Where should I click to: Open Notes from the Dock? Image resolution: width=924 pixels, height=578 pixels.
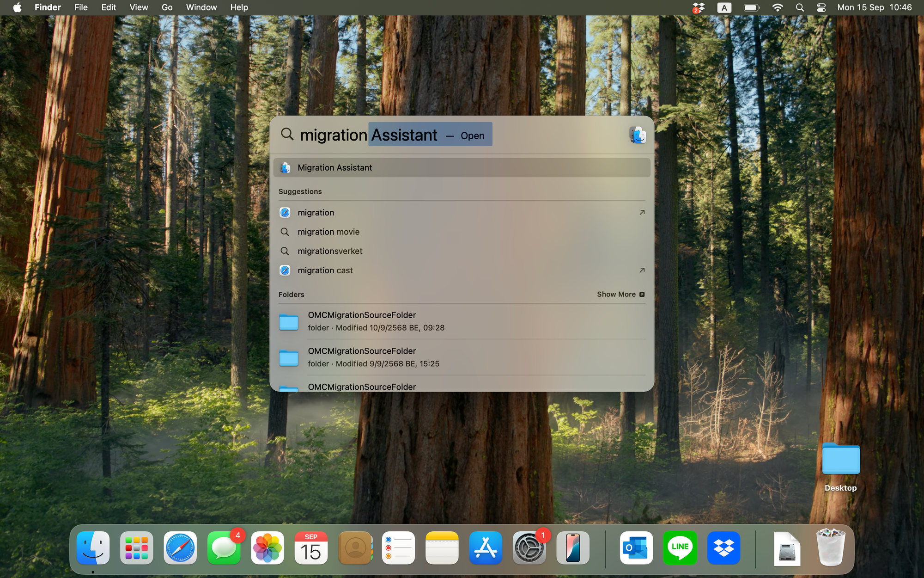(442, 548)
